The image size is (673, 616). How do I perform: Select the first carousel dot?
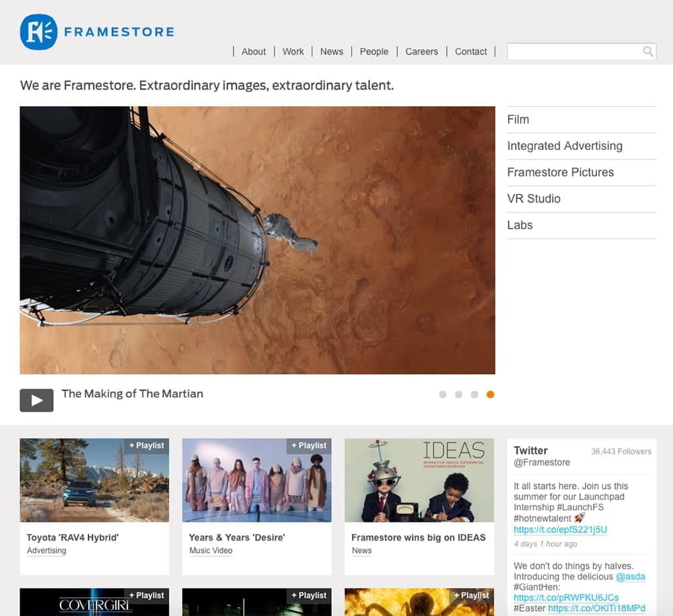coord(443,394)
